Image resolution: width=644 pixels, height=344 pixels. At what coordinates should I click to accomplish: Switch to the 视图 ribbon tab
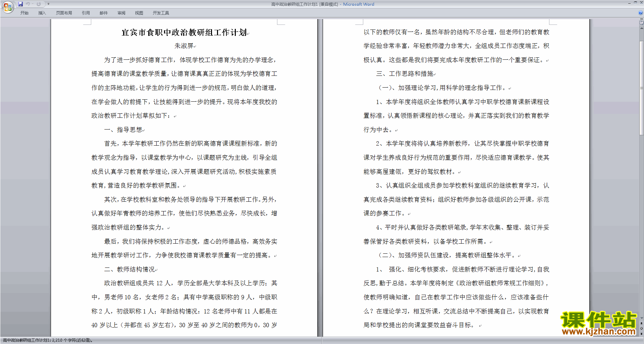(x=139, y=13)
